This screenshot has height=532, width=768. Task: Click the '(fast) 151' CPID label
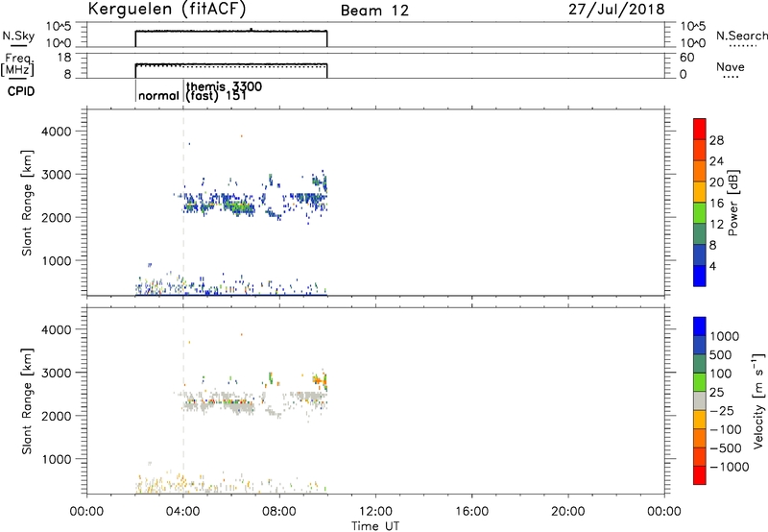point(216,95)
